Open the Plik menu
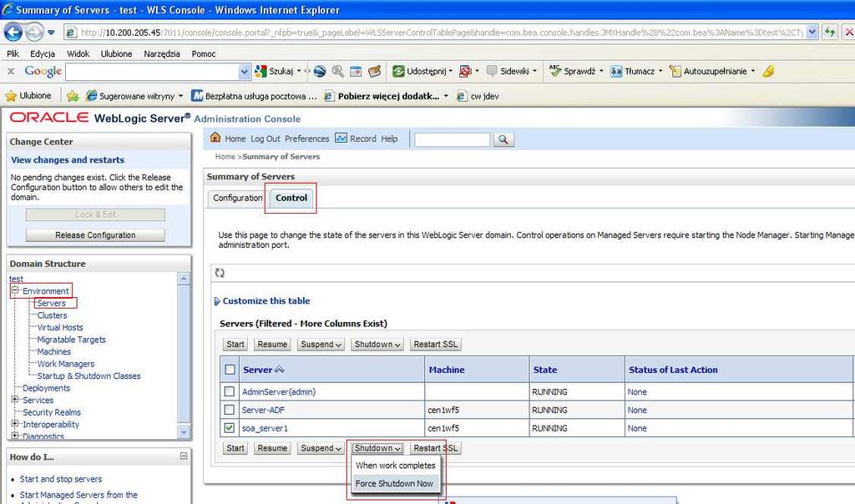The image size is (855, 504). tap(13, 53)
